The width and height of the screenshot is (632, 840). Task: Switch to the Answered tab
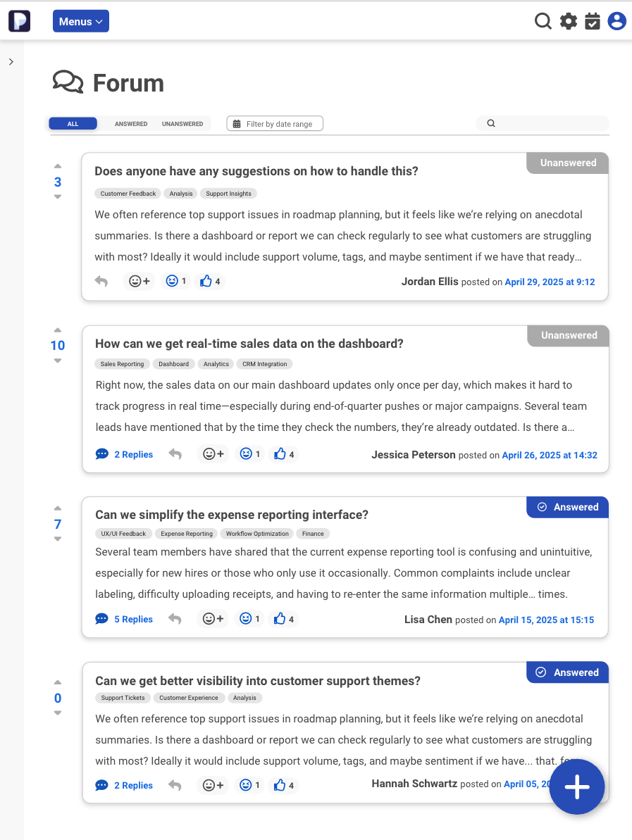131,124
